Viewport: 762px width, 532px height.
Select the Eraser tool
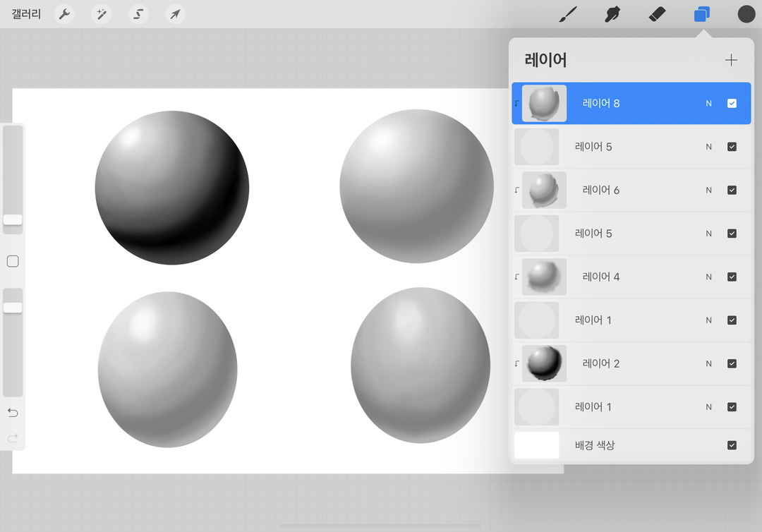coord(657,14)
